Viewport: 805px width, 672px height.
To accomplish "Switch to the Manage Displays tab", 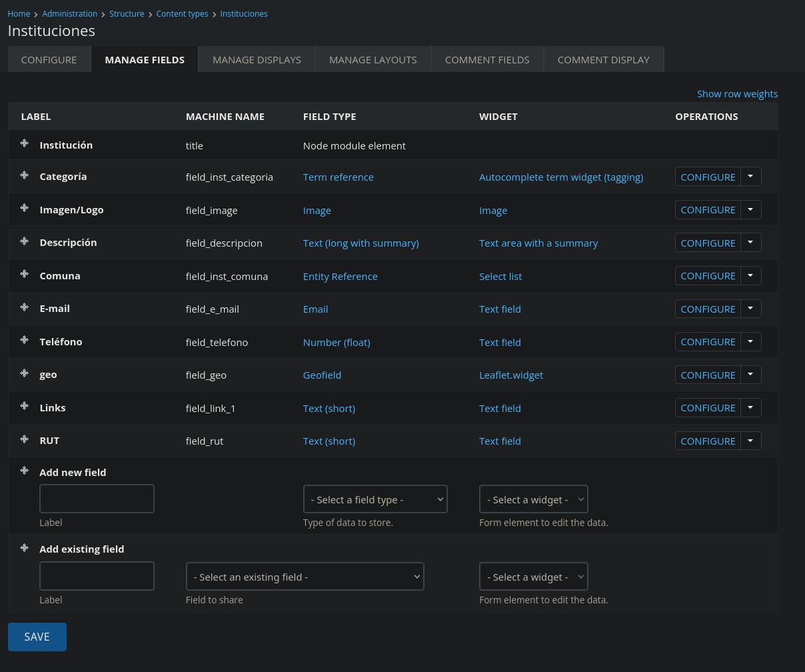I will pyautogui.click(x=257, y=60).
